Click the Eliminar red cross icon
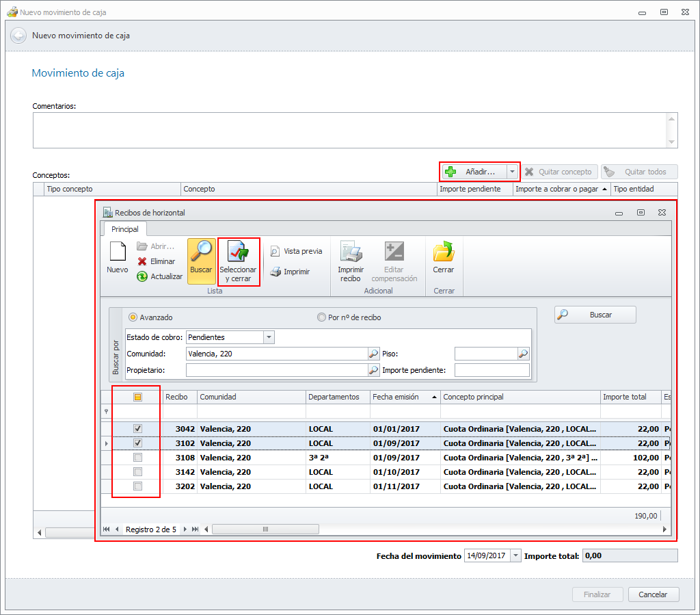The image size is (700, 615). coord(142,261)
